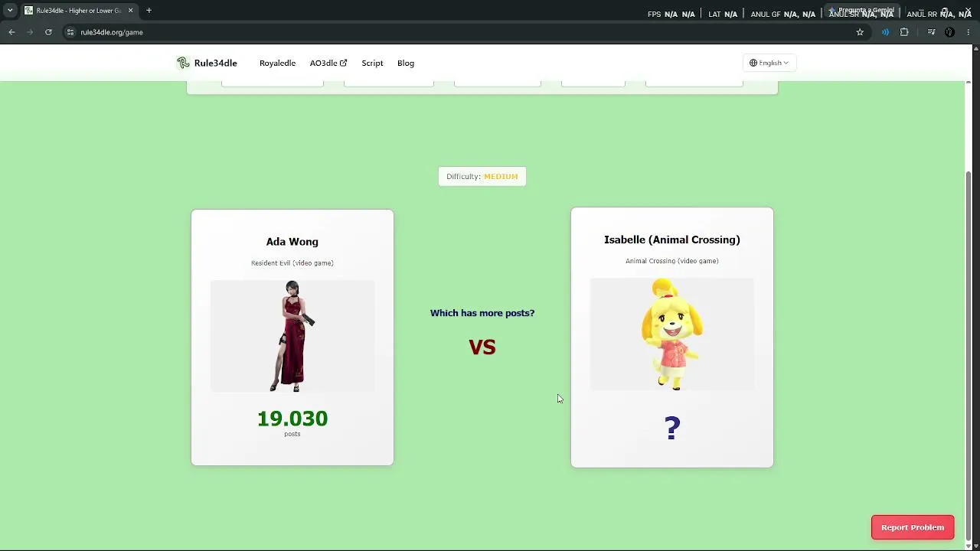Click 'Animal Crossing (video game)' subtitle

tap(672, 261)
